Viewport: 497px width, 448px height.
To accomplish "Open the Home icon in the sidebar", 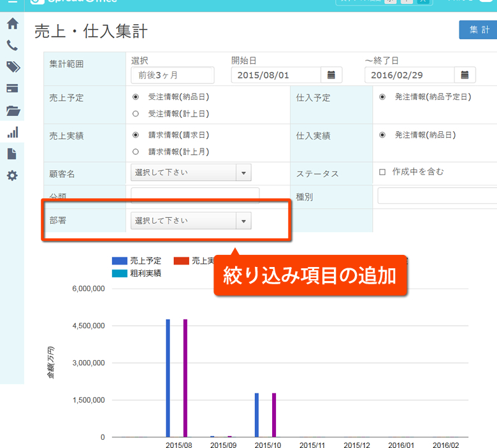I will pos(12,24).
